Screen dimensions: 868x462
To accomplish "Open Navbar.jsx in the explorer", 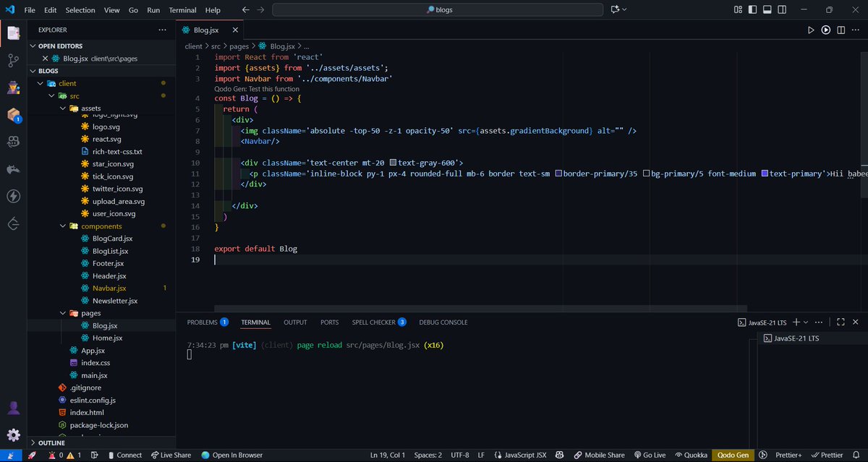I will pos(109,288).
